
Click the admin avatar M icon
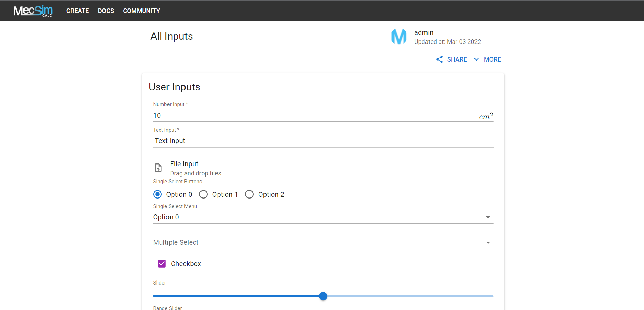(399, 37)
